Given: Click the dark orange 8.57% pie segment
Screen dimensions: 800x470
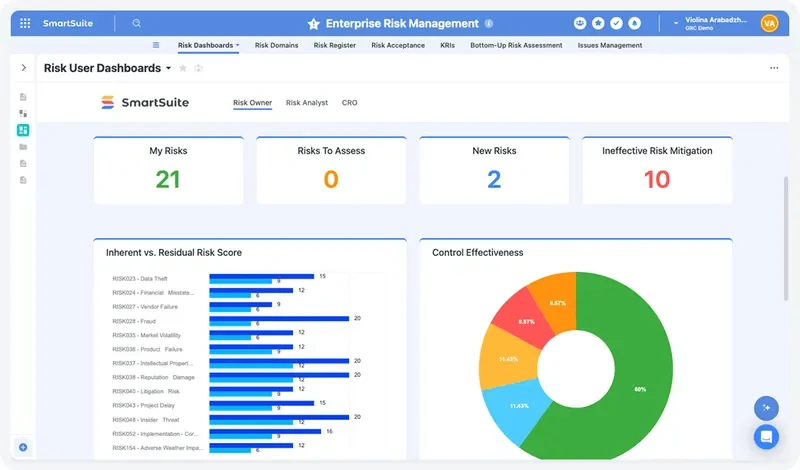Looking at the screenshot, I should tap(557, 303).
